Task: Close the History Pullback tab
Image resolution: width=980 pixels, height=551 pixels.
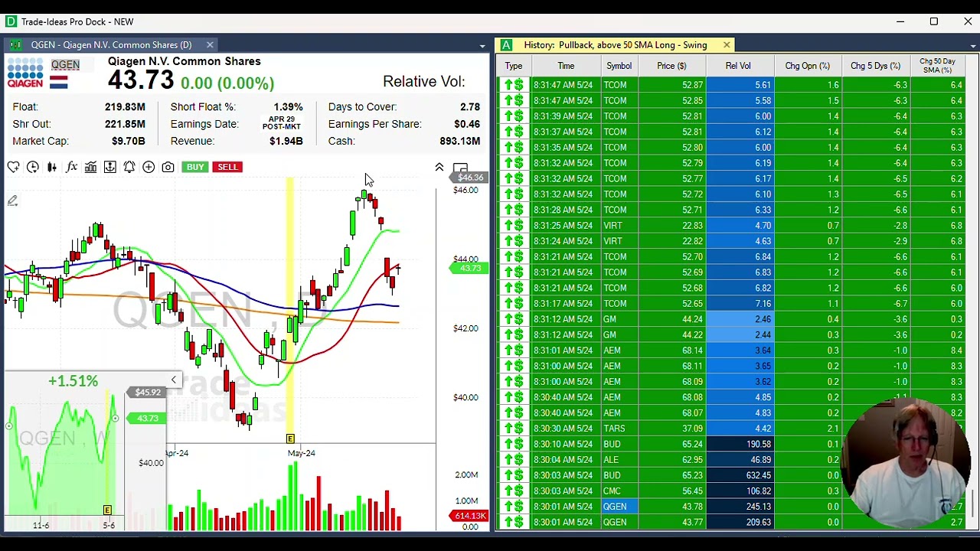Action: (727, 45)
